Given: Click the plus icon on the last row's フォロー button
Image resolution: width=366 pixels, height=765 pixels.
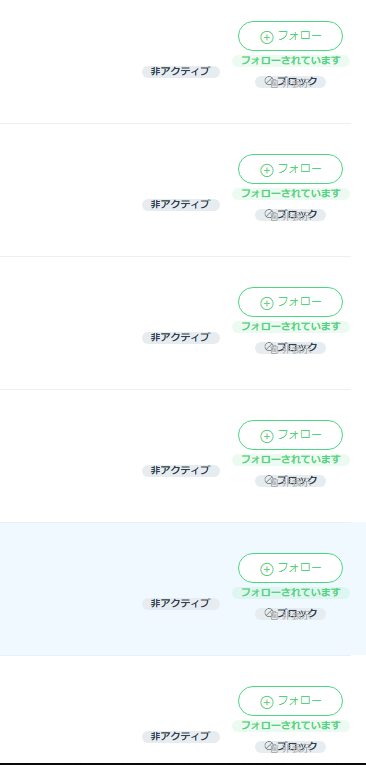Looking at the screenshot, I should 266,702.
